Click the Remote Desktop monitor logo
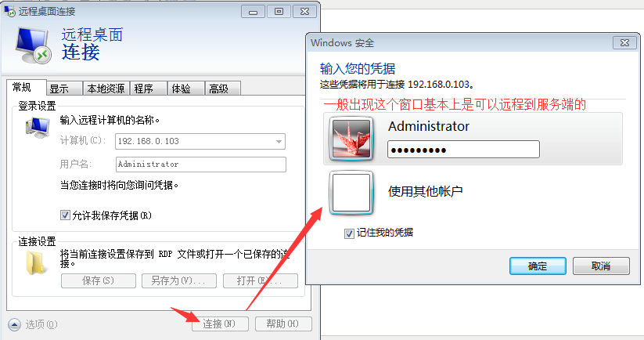This screenshot has width=644, height=340. coord(34,45)
